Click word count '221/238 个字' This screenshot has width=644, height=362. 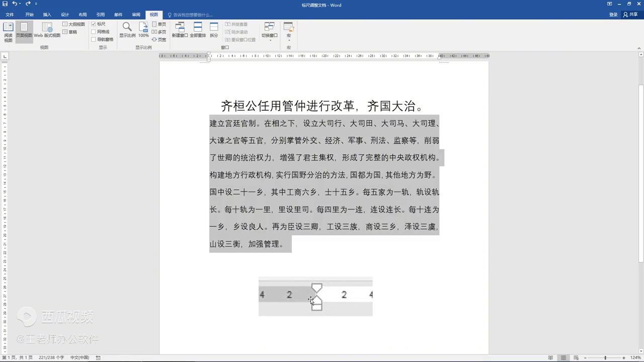[51, 357]
